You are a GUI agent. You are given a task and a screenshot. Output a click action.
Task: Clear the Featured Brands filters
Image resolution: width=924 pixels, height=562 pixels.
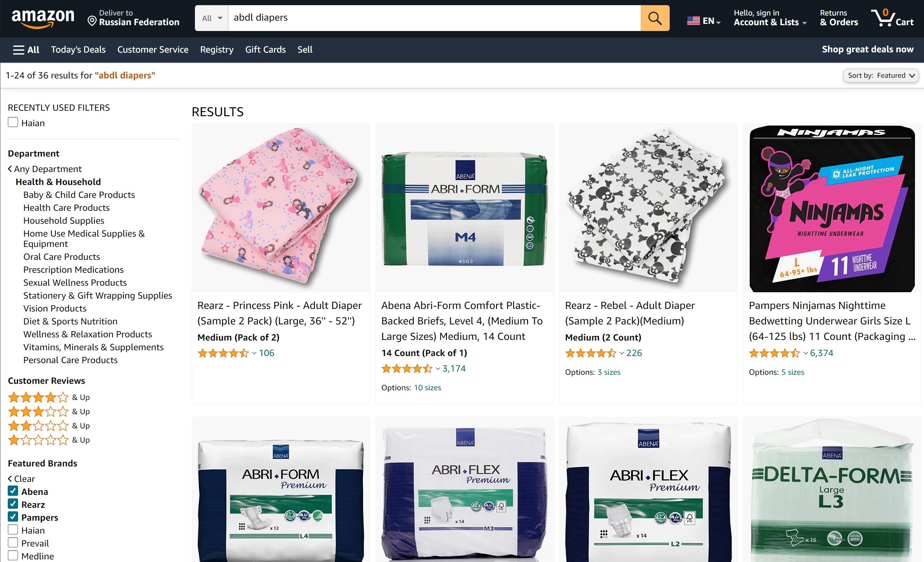coord(21,479)
